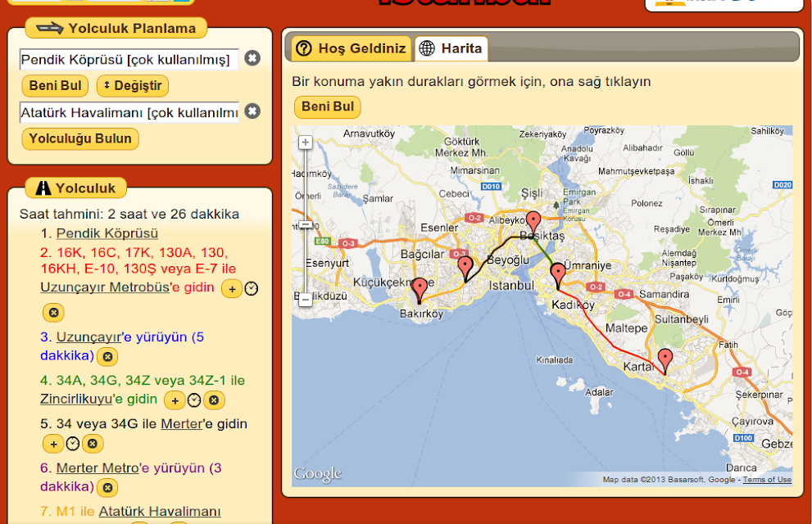812x524 pixels.
Task: Click the Kadıköy label on the map
Action: [x=574, y=305]
